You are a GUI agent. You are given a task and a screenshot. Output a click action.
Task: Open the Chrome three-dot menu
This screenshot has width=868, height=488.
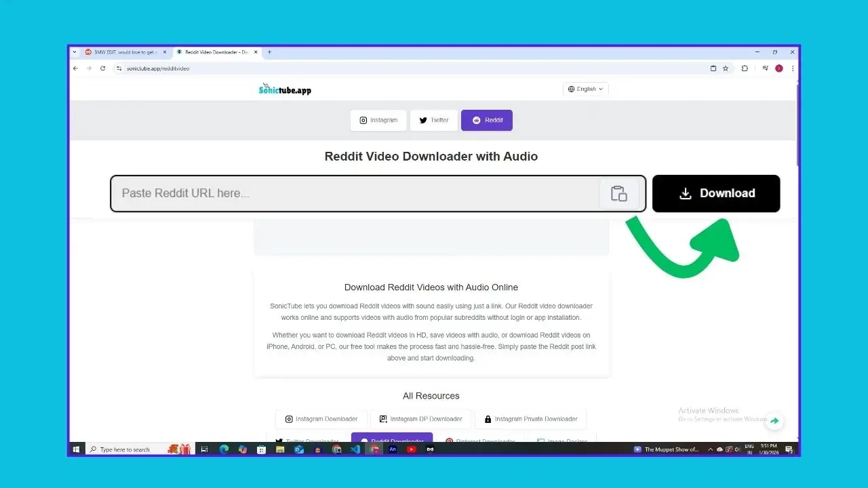coord(793,68)
